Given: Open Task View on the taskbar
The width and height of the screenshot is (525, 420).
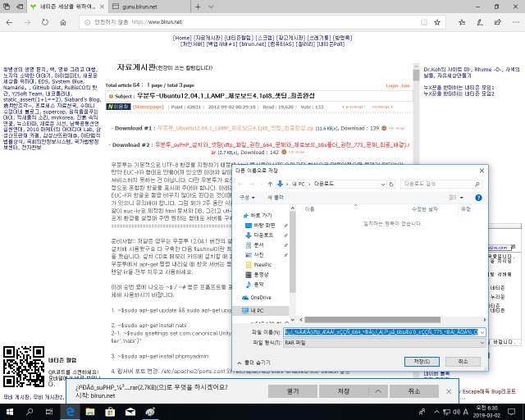Looking at the screenshot, I should tap(49, 412).
